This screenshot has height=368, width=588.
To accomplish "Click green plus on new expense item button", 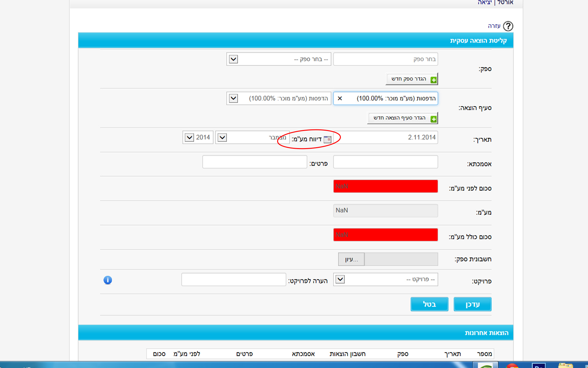I will click(x=433, y=119).
